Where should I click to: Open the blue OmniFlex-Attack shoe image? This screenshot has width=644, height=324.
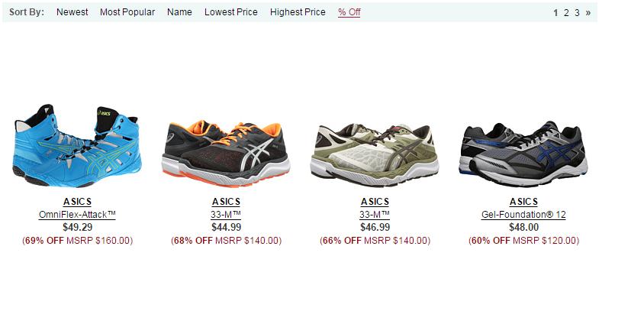pos(77,145)
